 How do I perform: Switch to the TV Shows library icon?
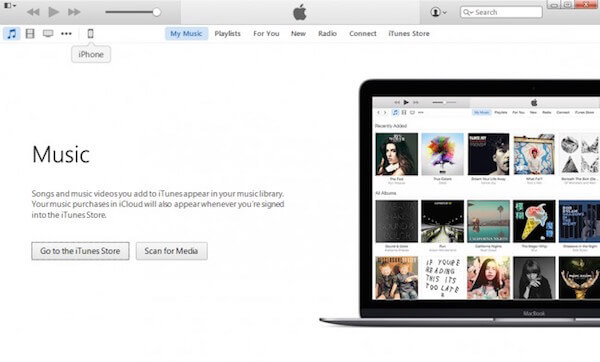pyautogui.click(x=48, y=34)
